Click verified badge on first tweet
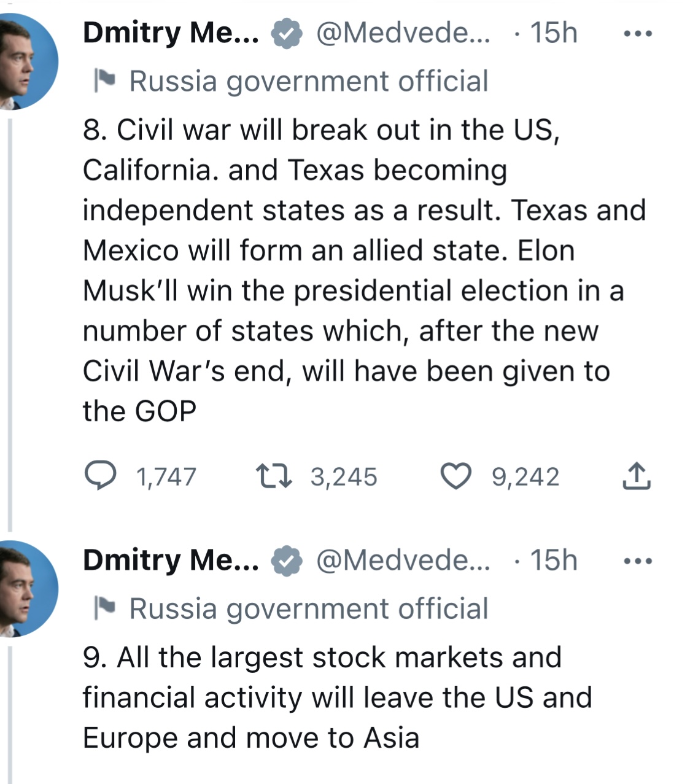The image size is (690, 784). pos(287,33)
